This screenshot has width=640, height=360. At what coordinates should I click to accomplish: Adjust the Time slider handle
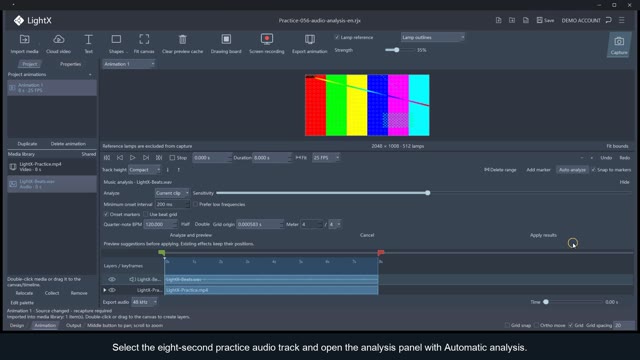[546, 302]
